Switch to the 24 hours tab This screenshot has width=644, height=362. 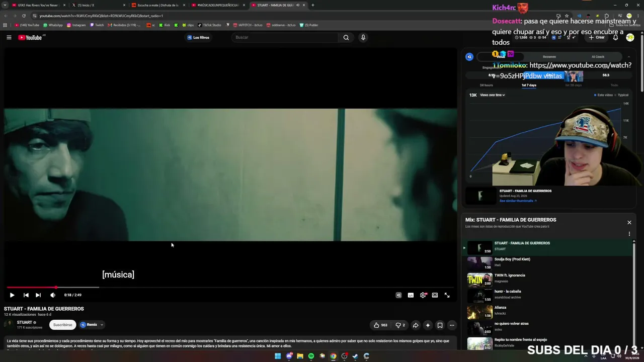tap(486, 85)
